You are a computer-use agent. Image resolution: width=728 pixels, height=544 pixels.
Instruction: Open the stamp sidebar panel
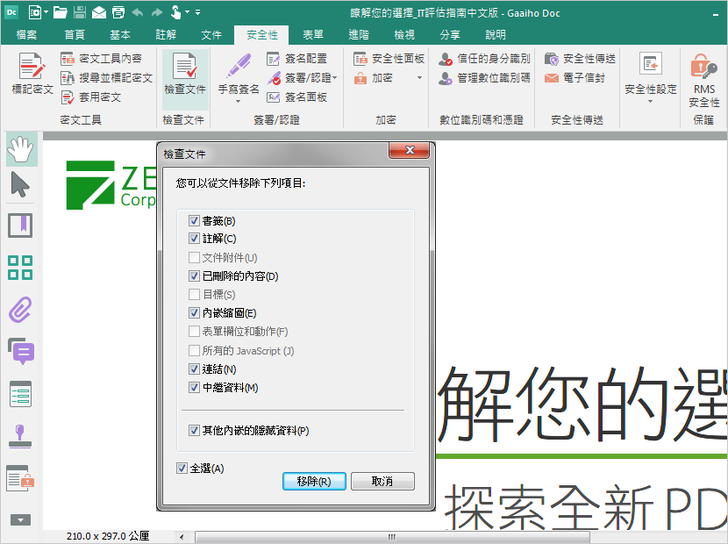(20, 436)
